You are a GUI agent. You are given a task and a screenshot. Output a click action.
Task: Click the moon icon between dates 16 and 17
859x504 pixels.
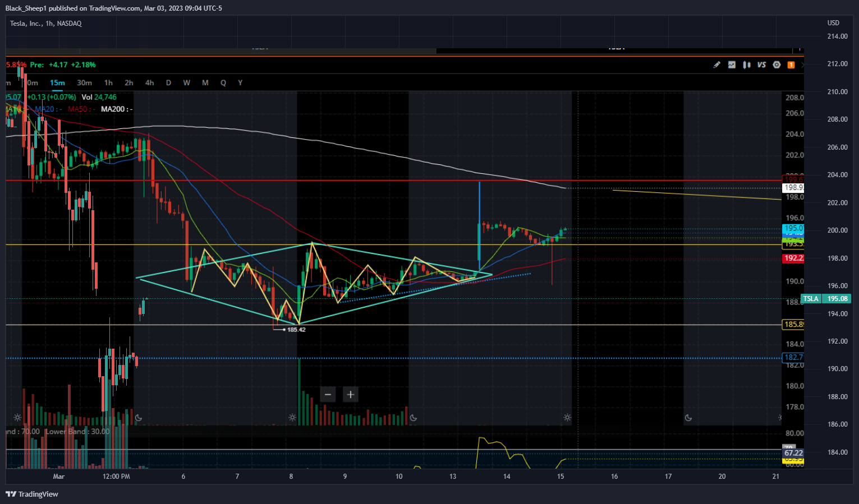688,418
